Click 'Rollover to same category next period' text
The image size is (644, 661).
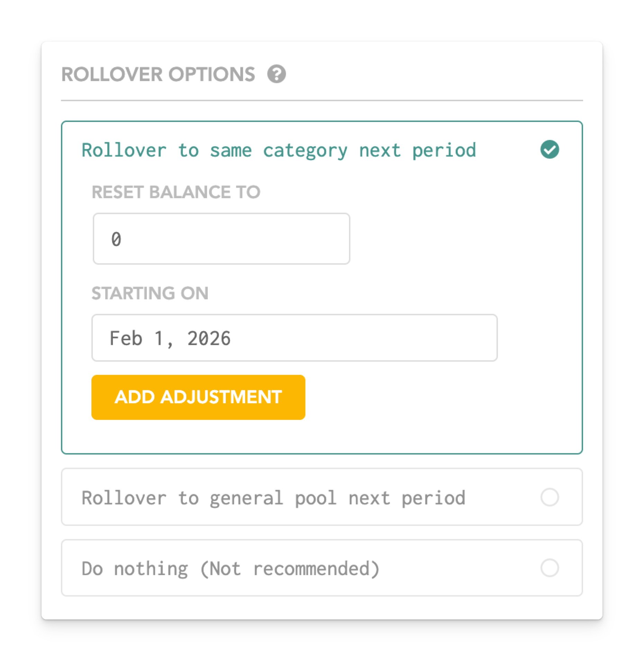click(279, 150)
